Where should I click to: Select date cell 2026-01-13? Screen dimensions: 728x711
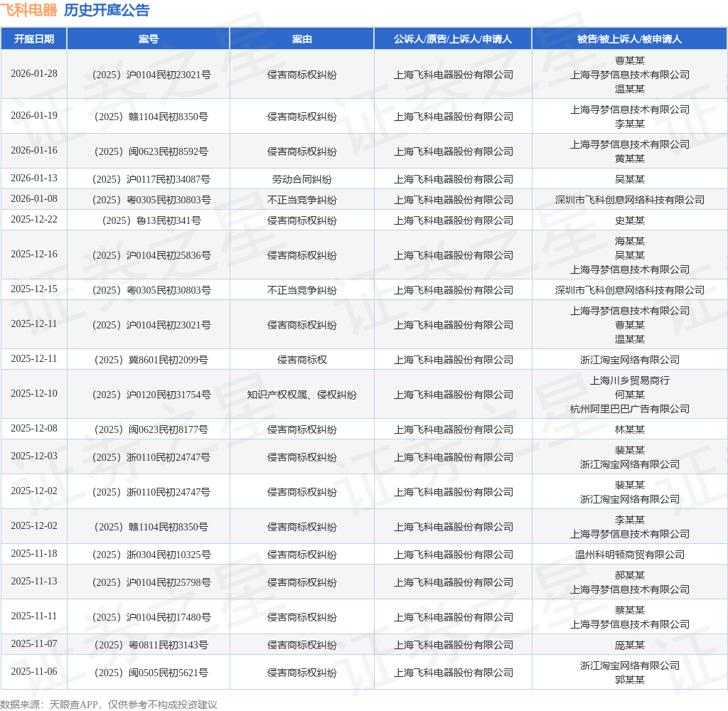34,178
